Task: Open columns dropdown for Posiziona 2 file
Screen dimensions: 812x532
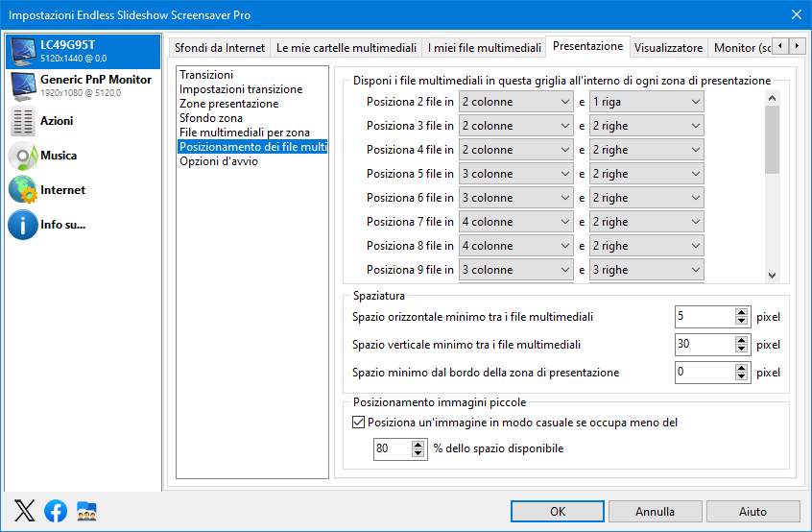Action: click(515, 102)
